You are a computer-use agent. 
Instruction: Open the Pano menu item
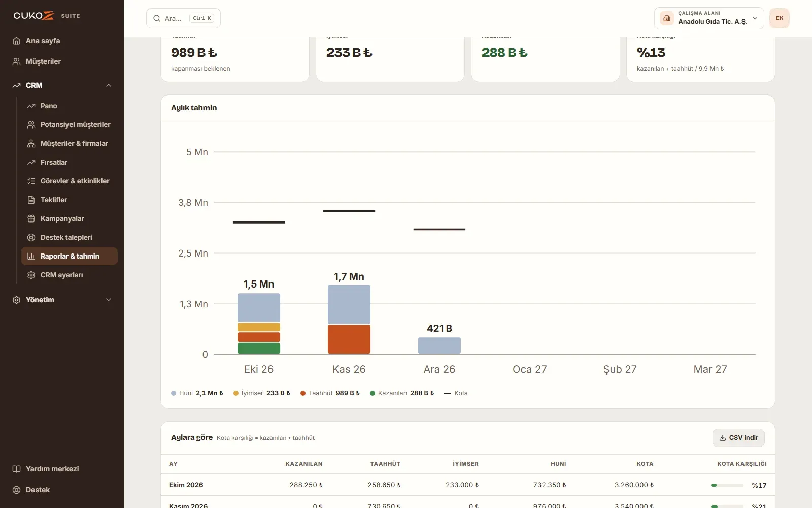[x=69, y=106]
